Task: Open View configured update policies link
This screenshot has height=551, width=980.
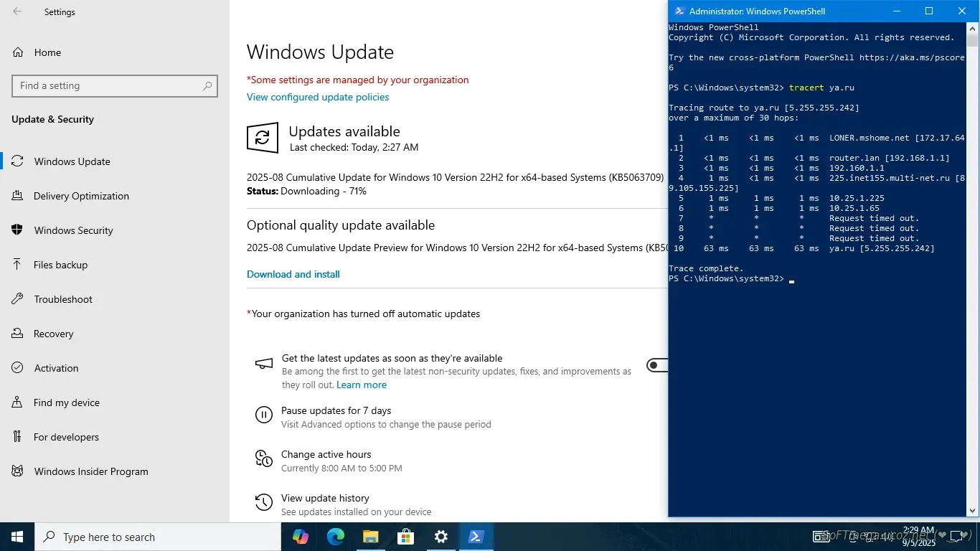Action: pos(318,97)
